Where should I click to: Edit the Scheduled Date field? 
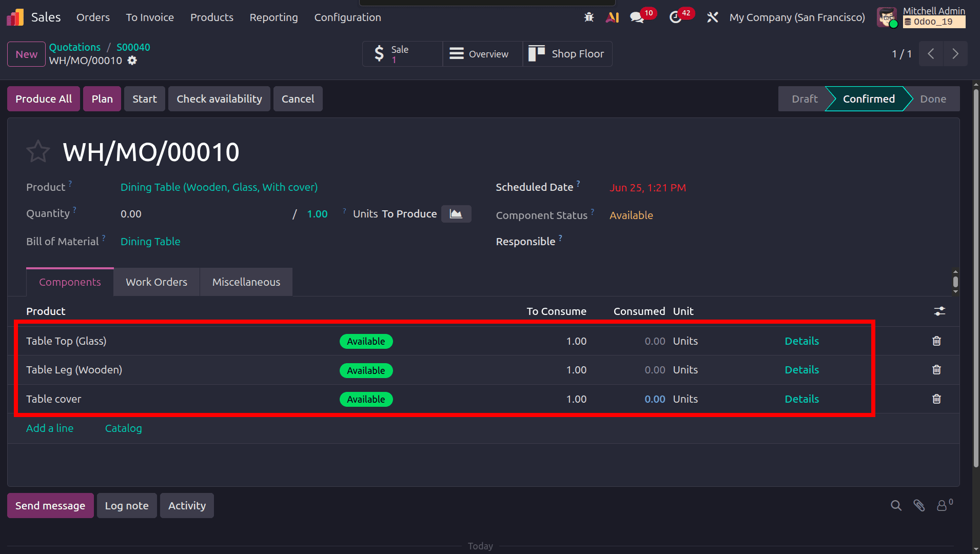click(648, 188)
